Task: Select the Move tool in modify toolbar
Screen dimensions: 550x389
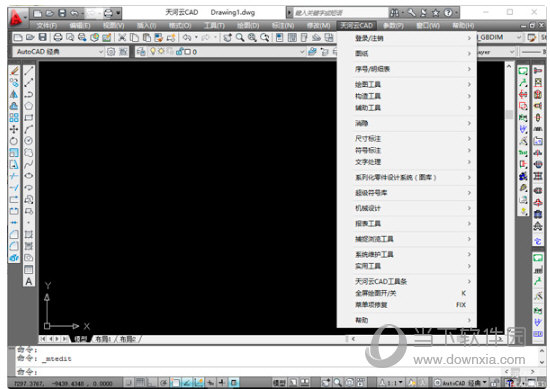Action: [14, 129]
